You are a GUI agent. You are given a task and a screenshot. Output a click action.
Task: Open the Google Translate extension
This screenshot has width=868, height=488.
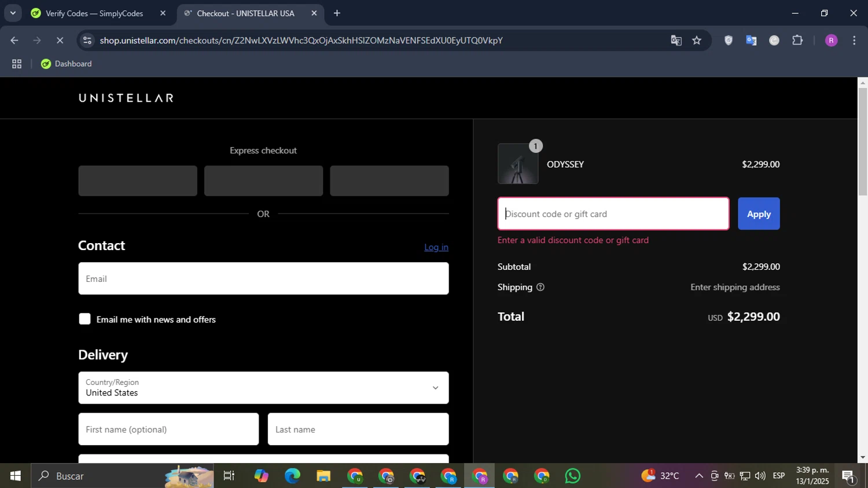tap(751, 41)
